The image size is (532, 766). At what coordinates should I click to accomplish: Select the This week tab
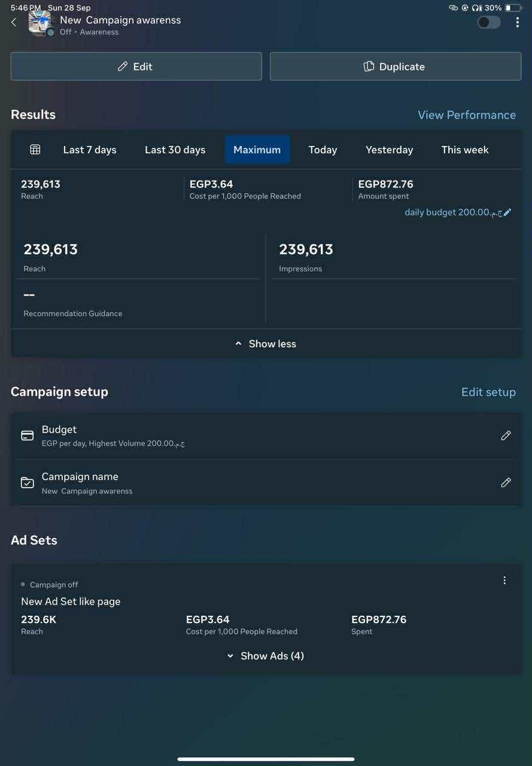pyautogui.click(x=465, y=150)
